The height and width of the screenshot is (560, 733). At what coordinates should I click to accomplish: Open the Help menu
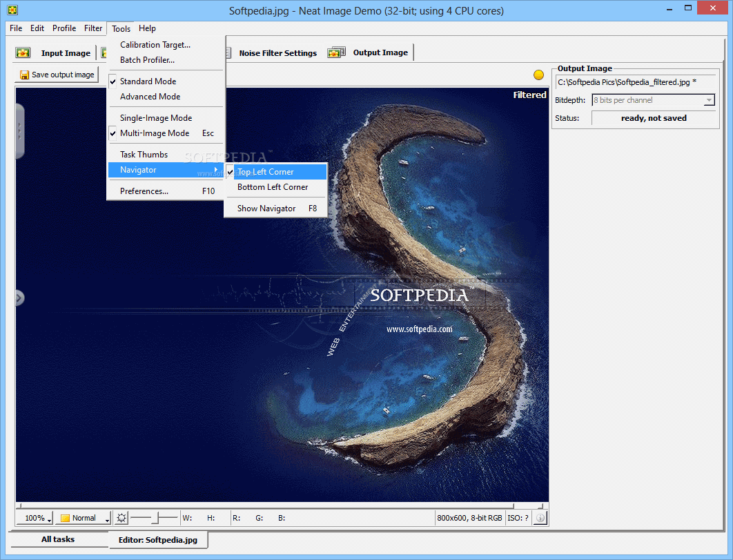pos(147,28)
